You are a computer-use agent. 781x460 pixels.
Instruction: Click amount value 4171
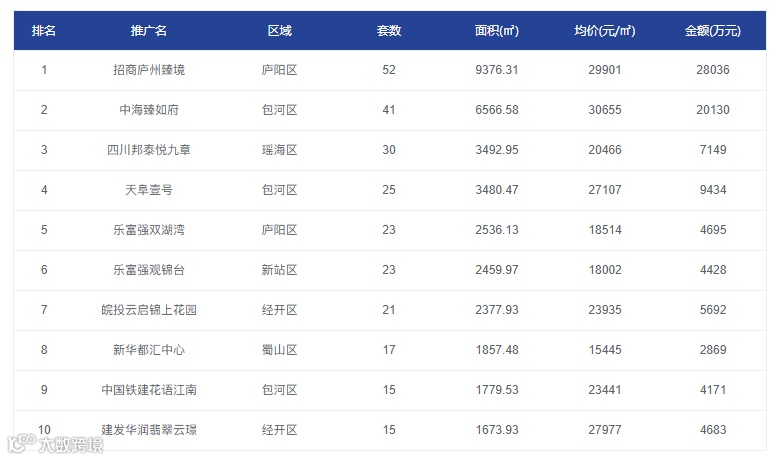[713, 390]
